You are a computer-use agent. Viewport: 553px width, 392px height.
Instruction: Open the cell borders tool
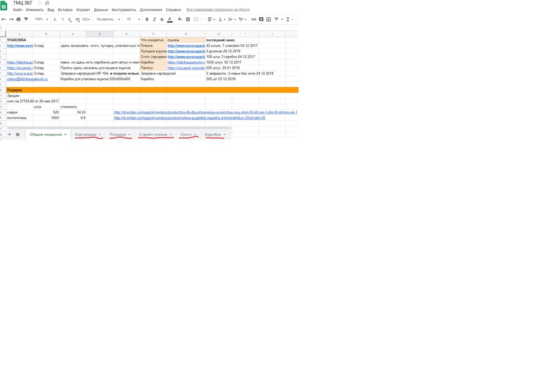pos(188,20)
